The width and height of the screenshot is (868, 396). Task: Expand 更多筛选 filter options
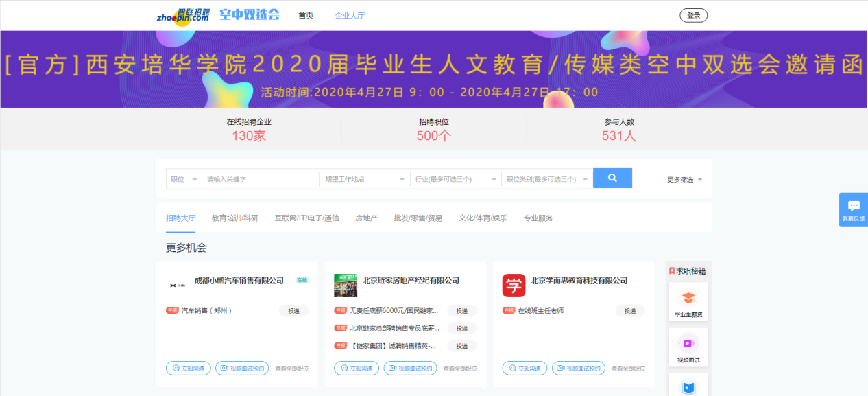[x=684, y=180]
